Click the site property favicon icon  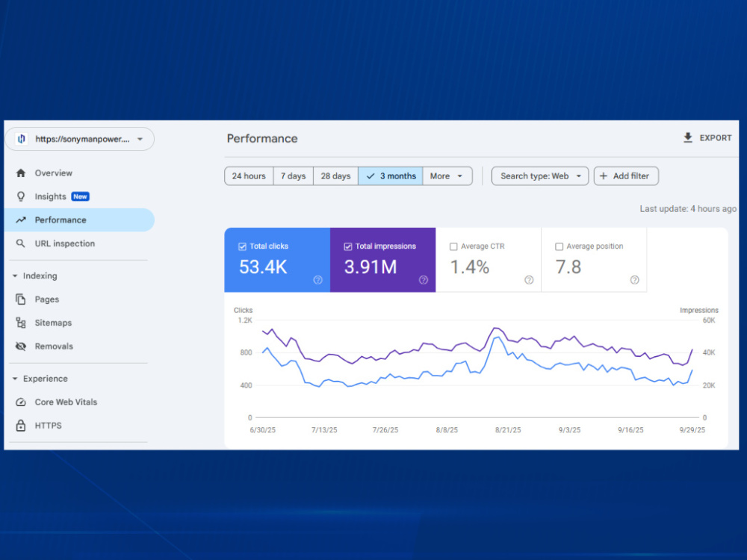point(22,139)
